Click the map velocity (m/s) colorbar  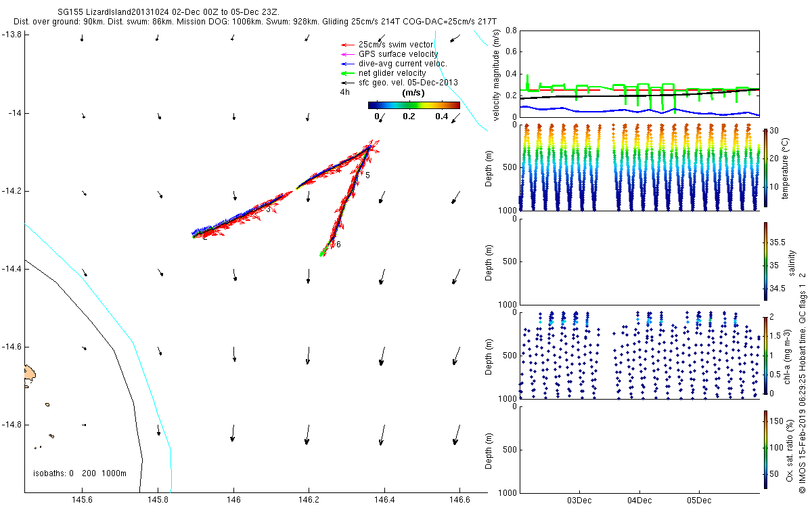414,105
